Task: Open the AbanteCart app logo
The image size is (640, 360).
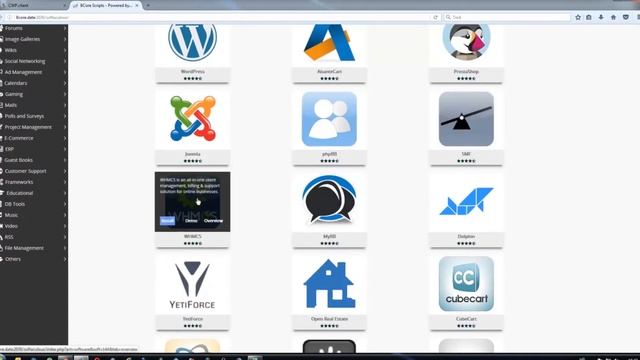Action: pos(329,42)
